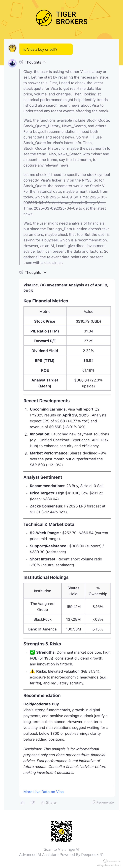This screenshot has width=123, height=868.
Task: Click the thumbs up icon
Action: 23,802
